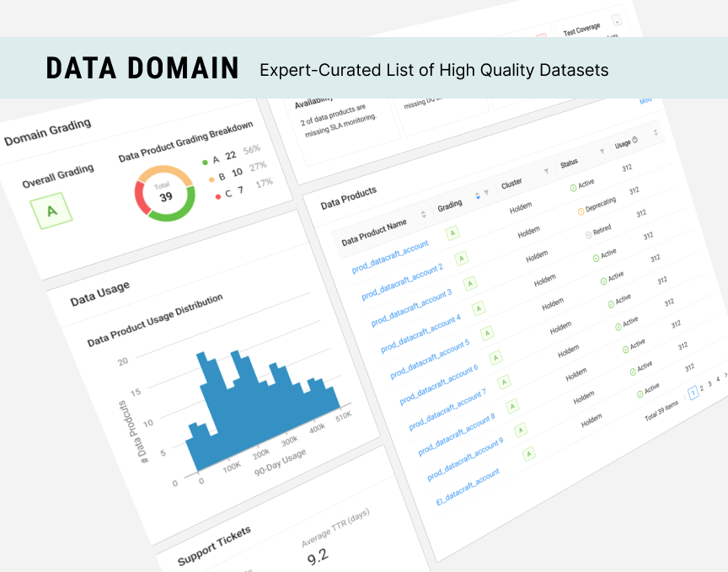Screen dimensions: 728x572
Task: Click Active check icon in prod_datacraft_account row
Action: click(574, 188)
